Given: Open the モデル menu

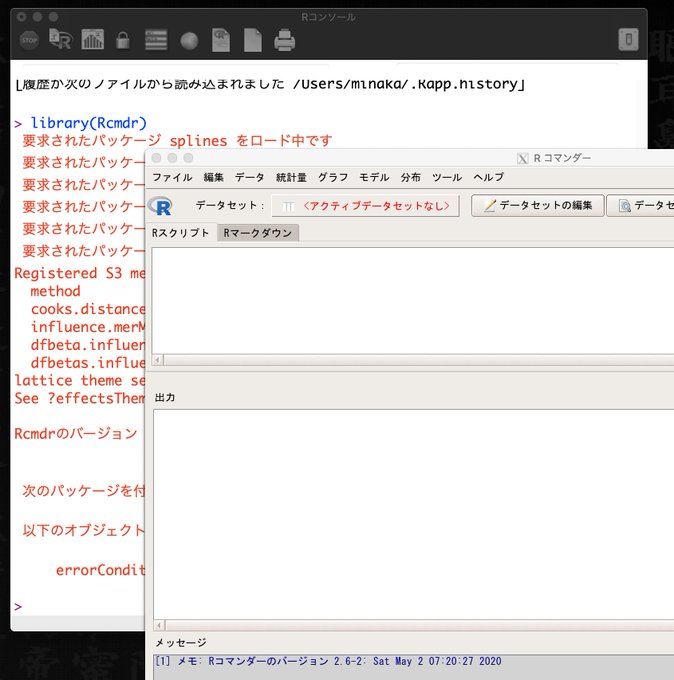Looking at the screenshot, I should [374, 177].
